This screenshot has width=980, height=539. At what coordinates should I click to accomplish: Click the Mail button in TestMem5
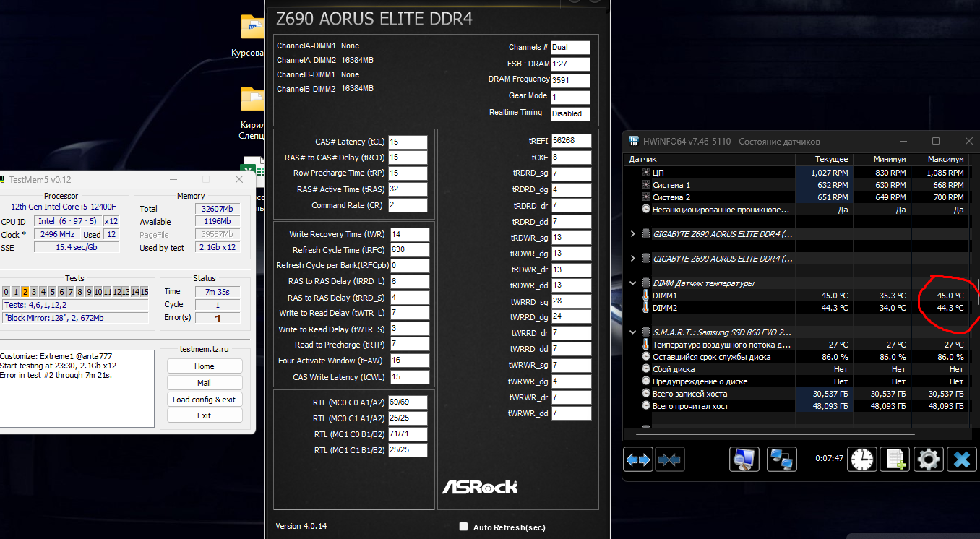pos(205,383)
